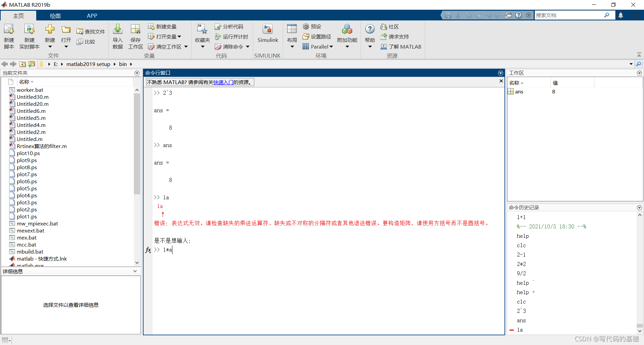Click the forward arrow in address bar
The height and width of the screenshot is (345, 644).
click(x=13, y=64)
